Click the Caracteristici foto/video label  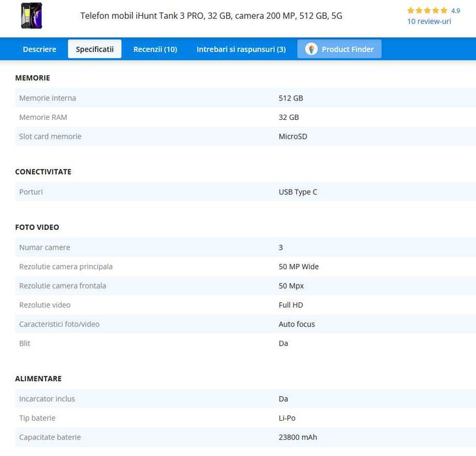coord(59,324)
